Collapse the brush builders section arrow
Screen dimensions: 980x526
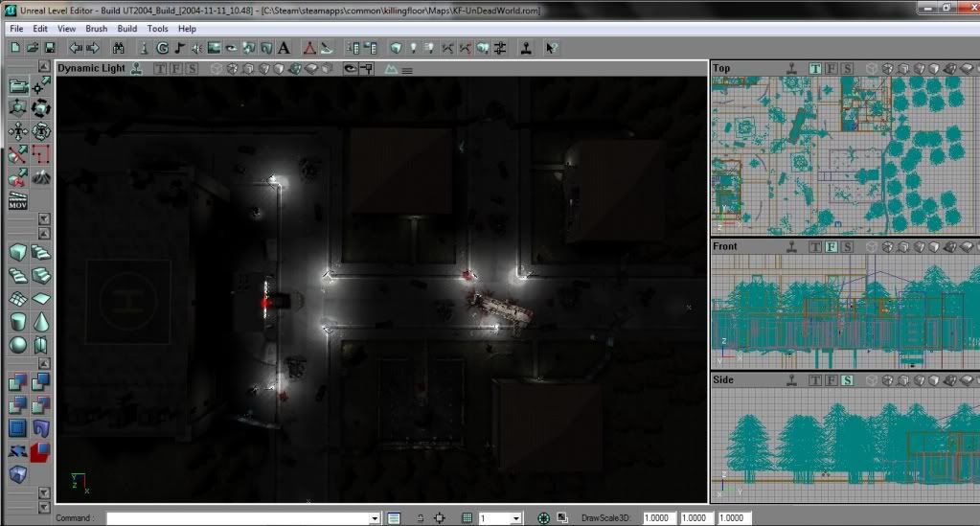[x=43, y=233]
